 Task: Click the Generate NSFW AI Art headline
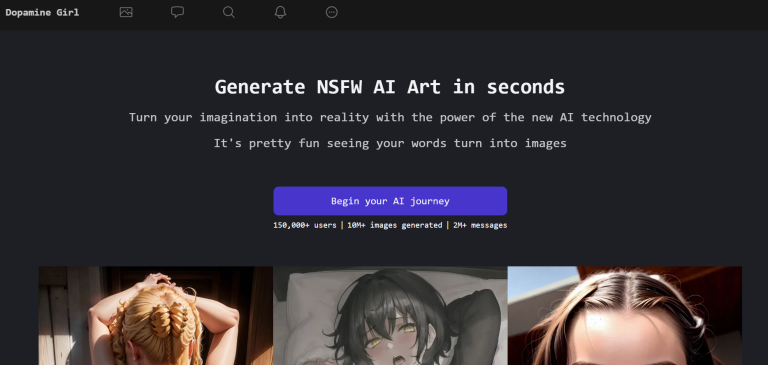pyautogui.click(x=390, y=87)
